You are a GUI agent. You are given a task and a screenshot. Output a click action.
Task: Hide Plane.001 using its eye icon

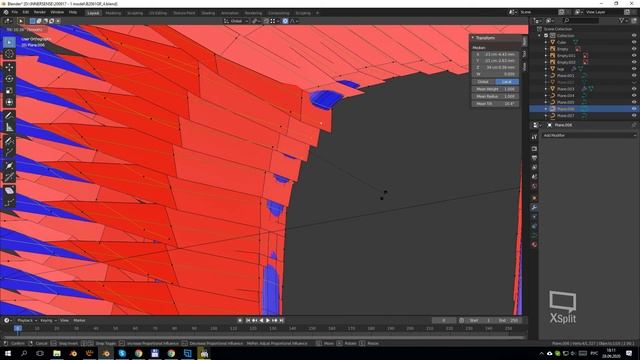click(x=634, y=76)
